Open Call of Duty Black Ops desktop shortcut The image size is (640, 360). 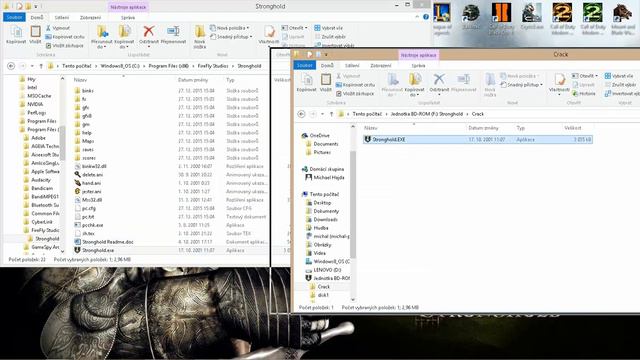501,18
